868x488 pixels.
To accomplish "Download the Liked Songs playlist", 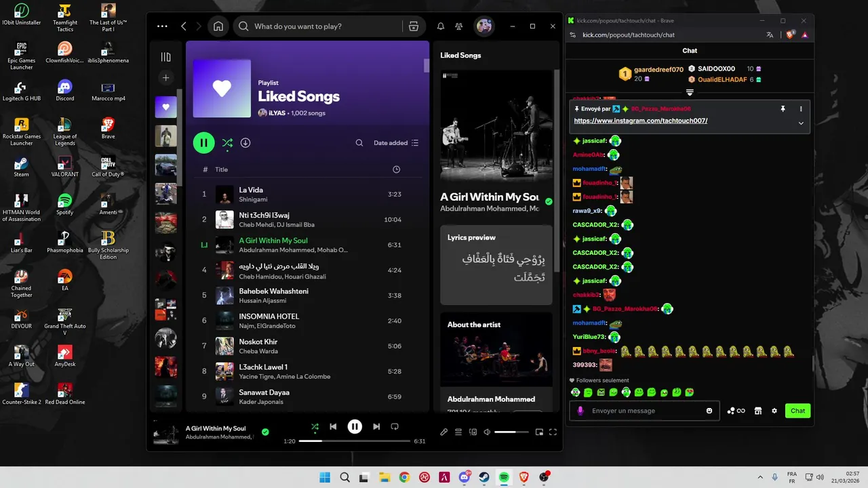I will 245,143.
